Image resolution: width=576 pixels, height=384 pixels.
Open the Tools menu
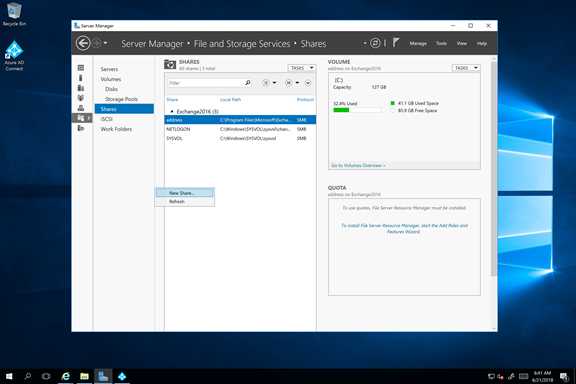pyautogui.click(x=441, y=43)
